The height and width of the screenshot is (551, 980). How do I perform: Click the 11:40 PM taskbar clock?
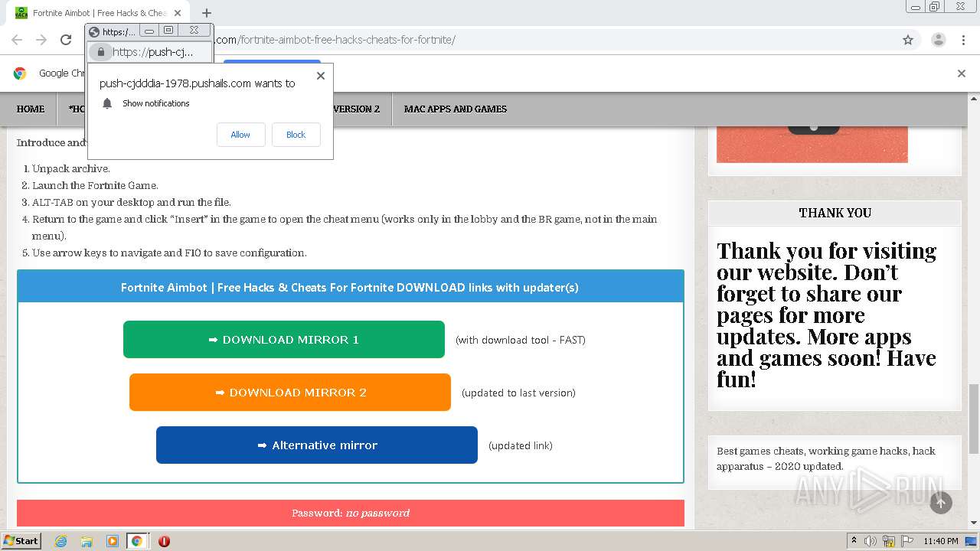tap(941, 541)
